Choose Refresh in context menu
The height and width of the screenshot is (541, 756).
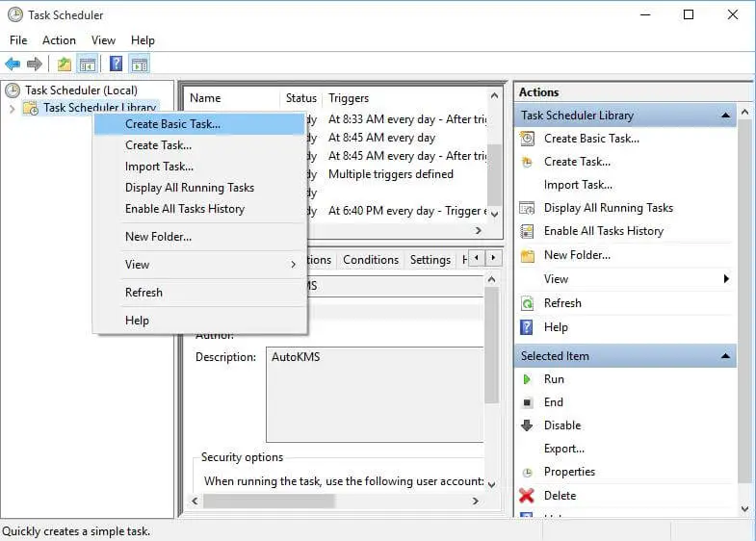click(x=200, y=293)
